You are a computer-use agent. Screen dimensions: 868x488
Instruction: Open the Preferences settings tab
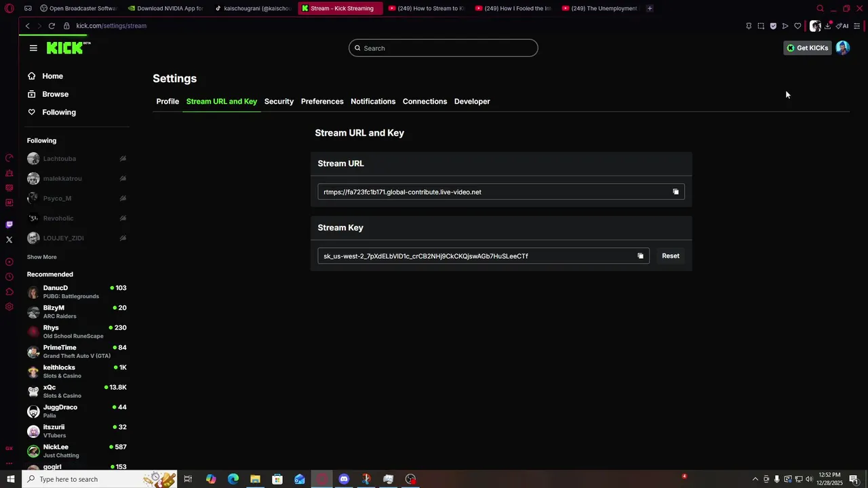tap(322, 102)
